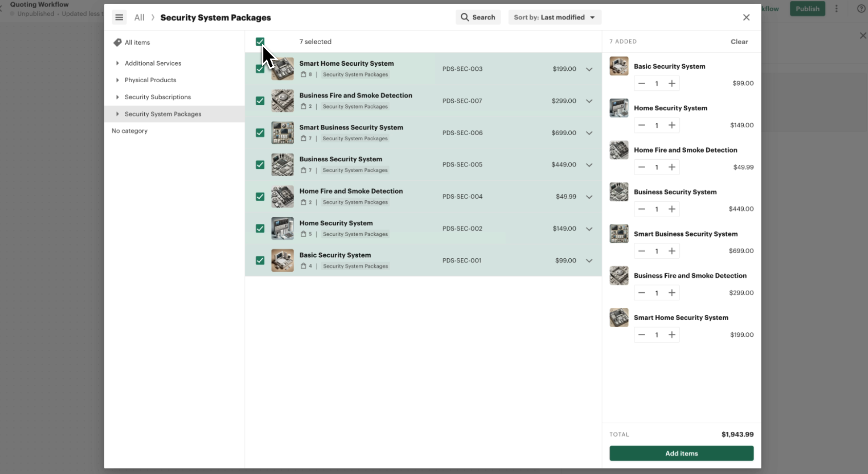Screen dimensions: 868x474
Task: Expand Smart Home Security System row details
Action: [589, 69]
